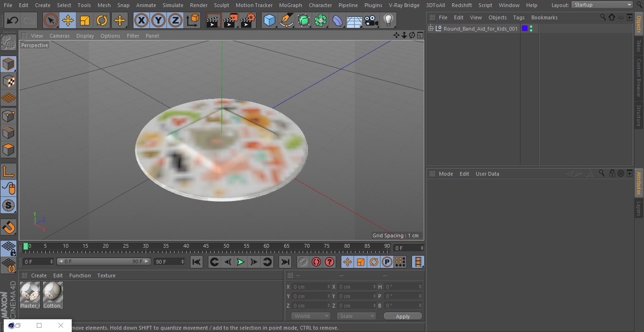
Task: Add a Bend deformer object
Action: pyautogui.click(x=338, y=21)
